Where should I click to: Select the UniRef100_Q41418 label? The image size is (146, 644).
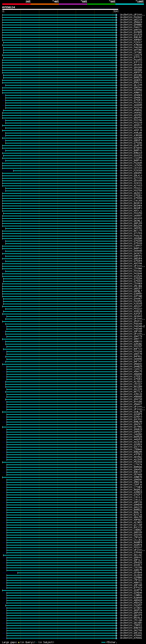click(x=131, y=218)
